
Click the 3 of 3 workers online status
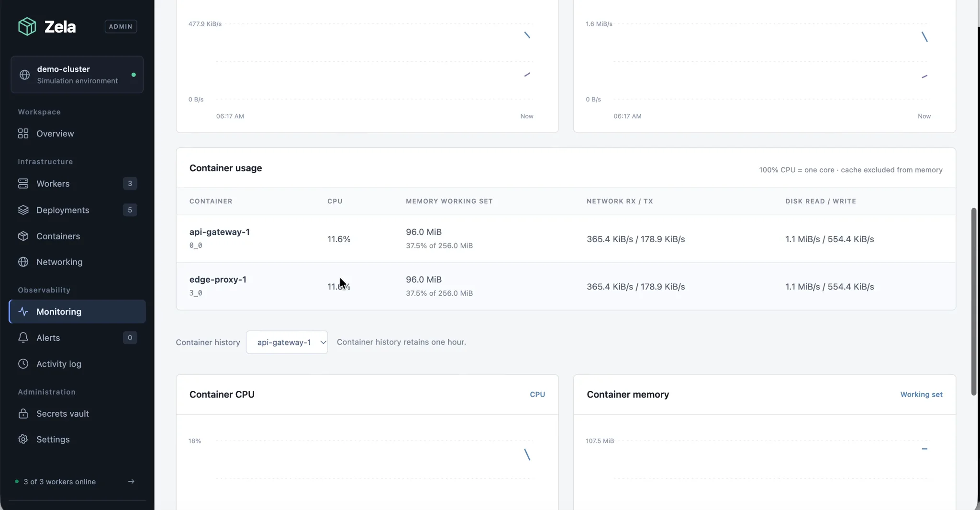pos(59,482)
